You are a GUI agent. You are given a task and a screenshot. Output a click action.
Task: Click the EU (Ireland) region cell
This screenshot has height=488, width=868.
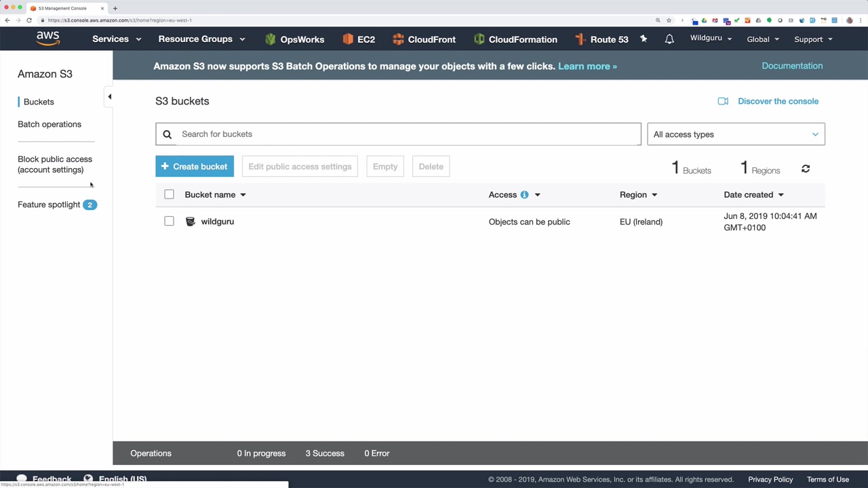pos(641,222)
